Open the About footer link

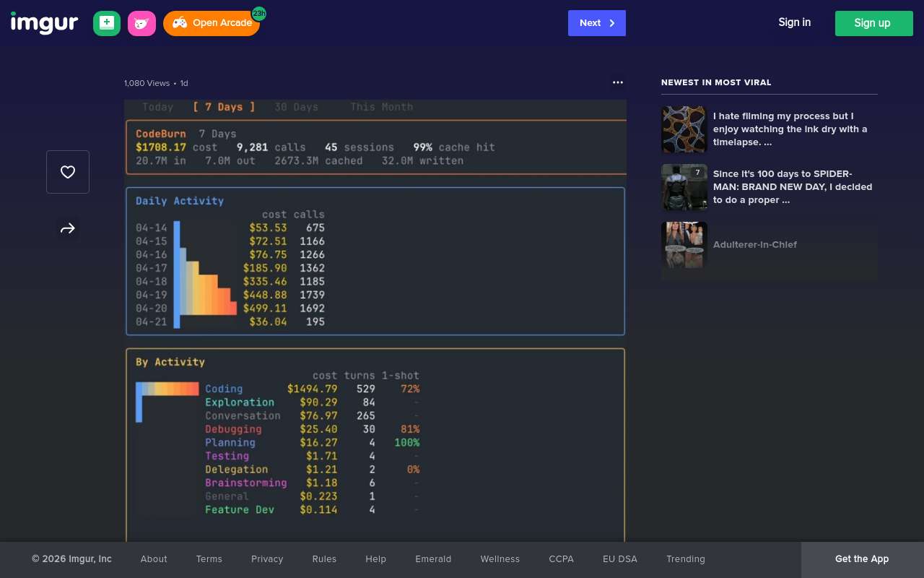point(154,559)
